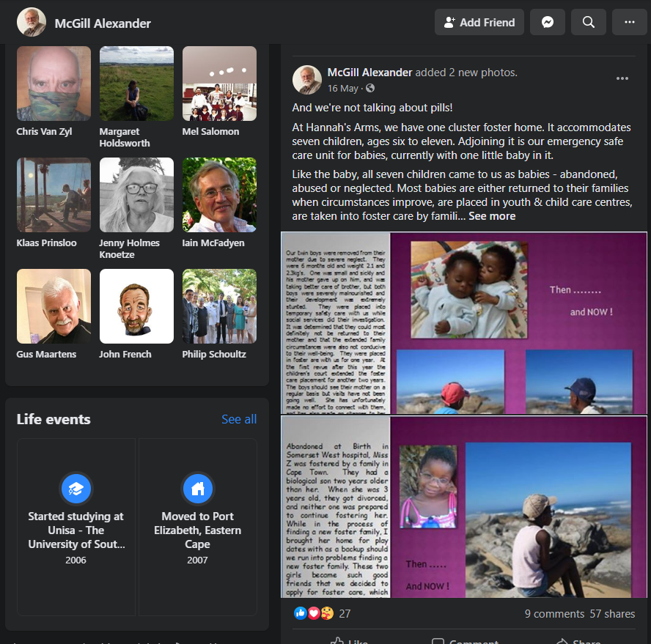The image size is (651, 644).
Task: Open the Moved to Port Elizabeth life event
Action: click(198, 527)
